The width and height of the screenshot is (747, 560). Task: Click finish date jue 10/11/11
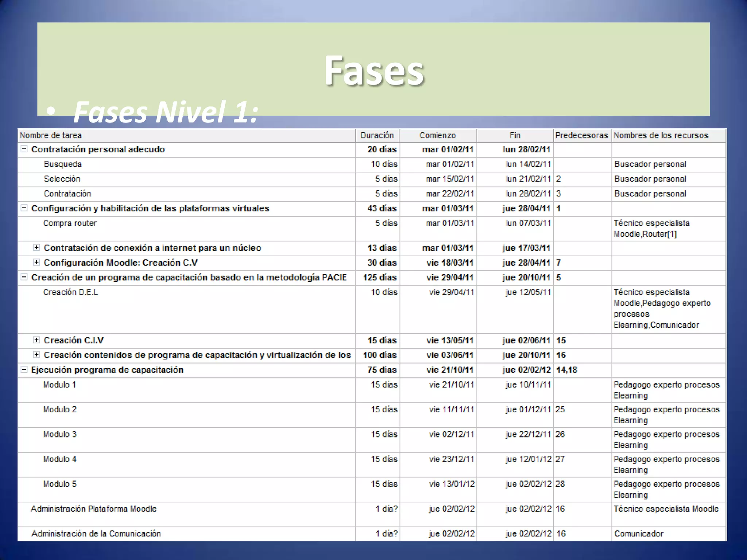[515, 390]
